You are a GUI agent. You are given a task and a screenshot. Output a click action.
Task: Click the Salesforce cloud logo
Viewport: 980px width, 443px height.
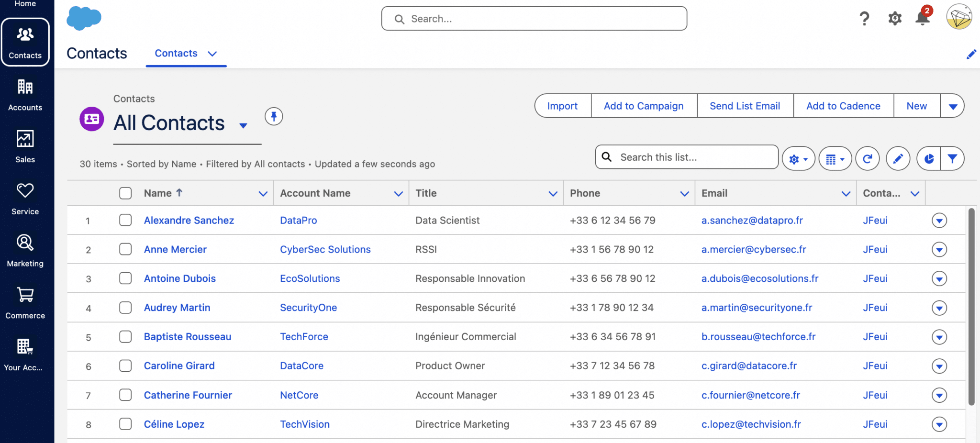coord(84,19)
